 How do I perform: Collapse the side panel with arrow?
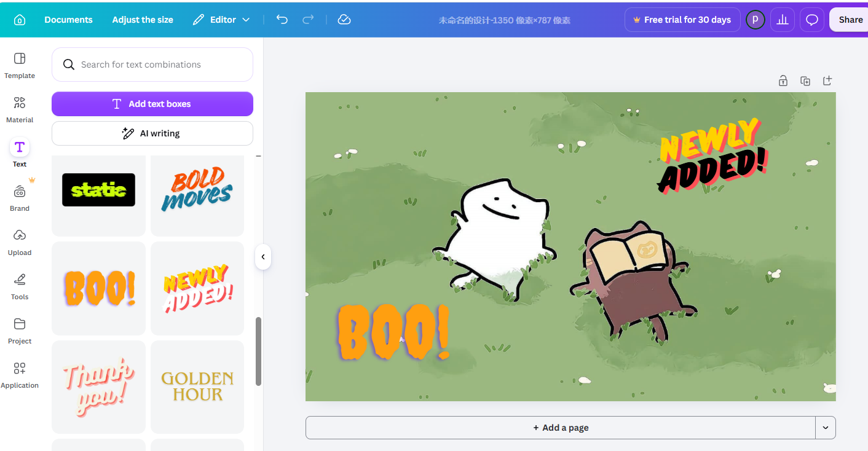[x=263, y=257]
